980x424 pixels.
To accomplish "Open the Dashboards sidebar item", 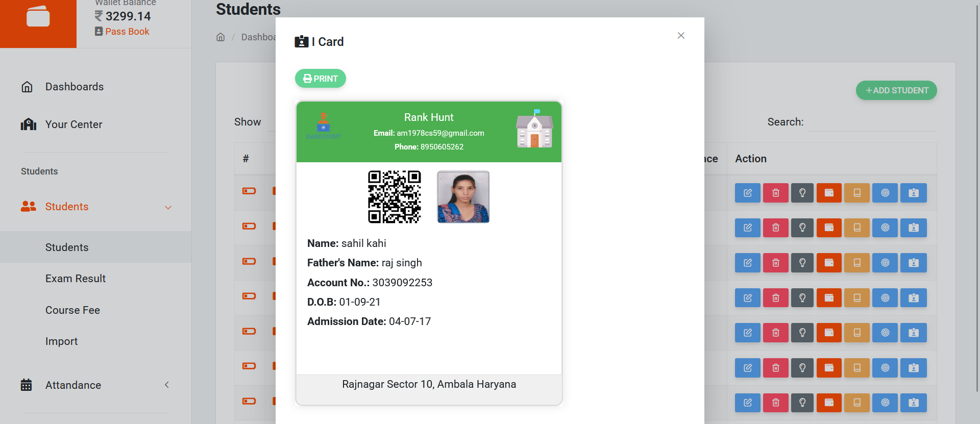I will click(x=74, y=87).
